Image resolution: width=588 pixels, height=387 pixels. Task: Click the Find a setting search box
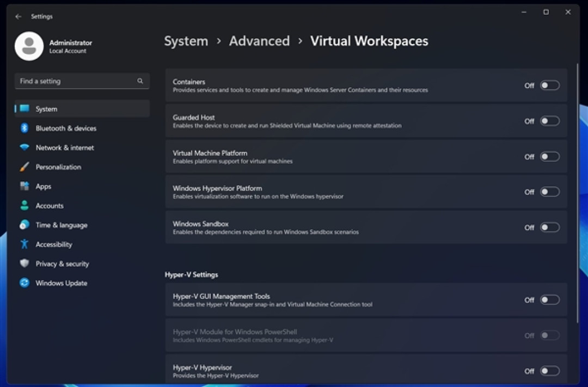tap(82, 81)
